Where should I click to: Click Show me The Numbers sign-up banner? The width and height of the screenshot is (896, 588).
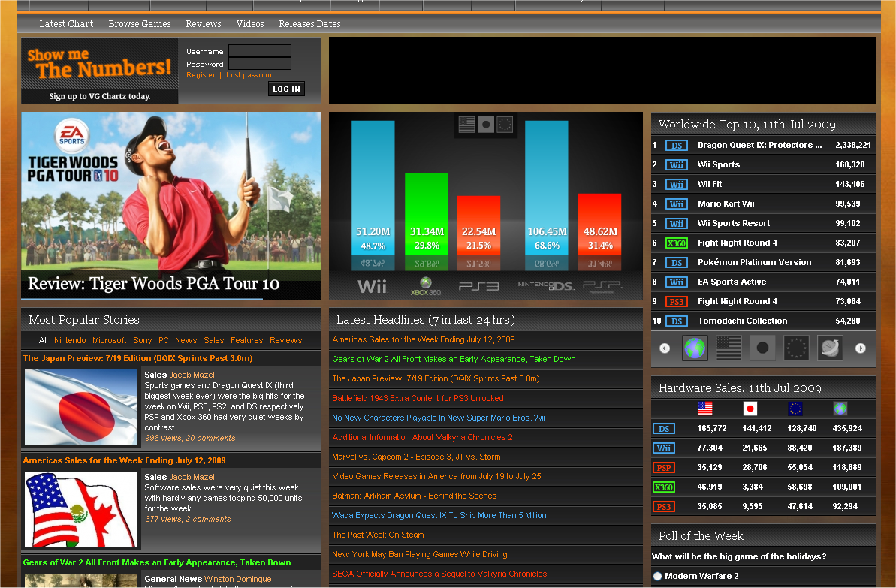[x=99, y=71]
